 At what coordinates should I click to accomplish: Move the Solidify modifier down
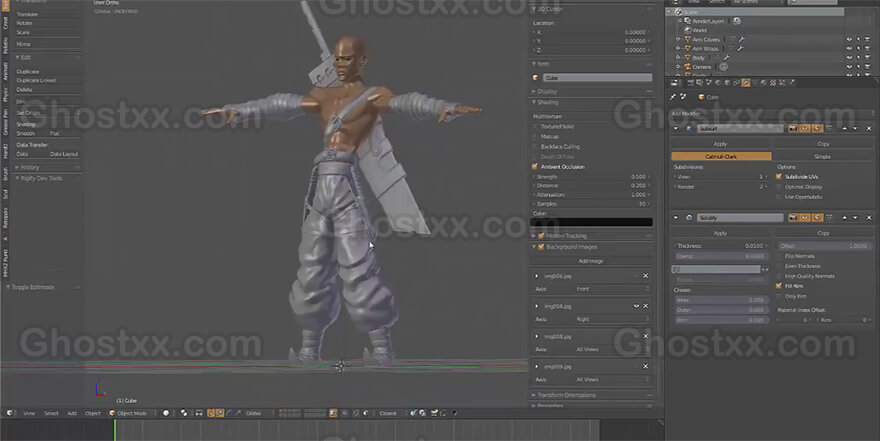click(855, 218)
